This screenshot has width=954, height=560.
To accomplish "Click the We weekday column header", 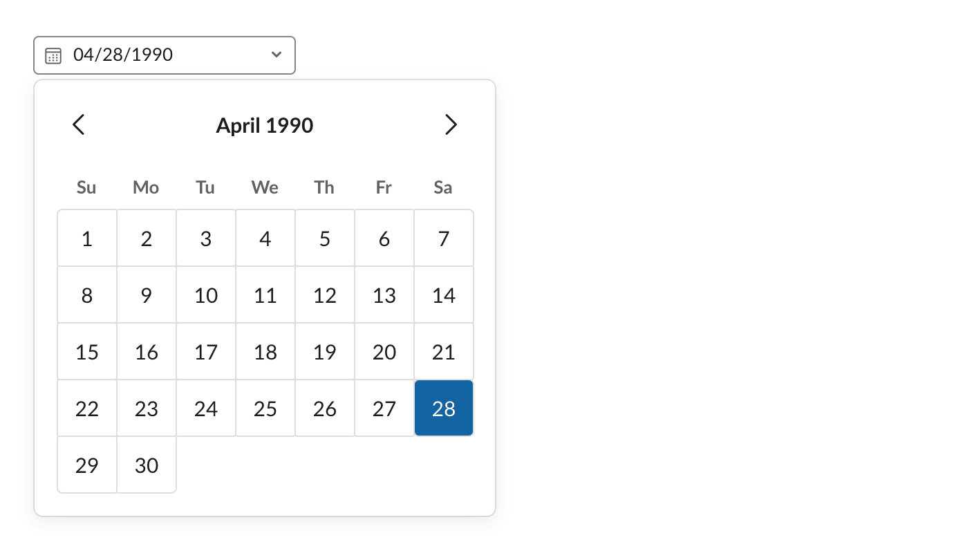I will (x=265, y=187).
